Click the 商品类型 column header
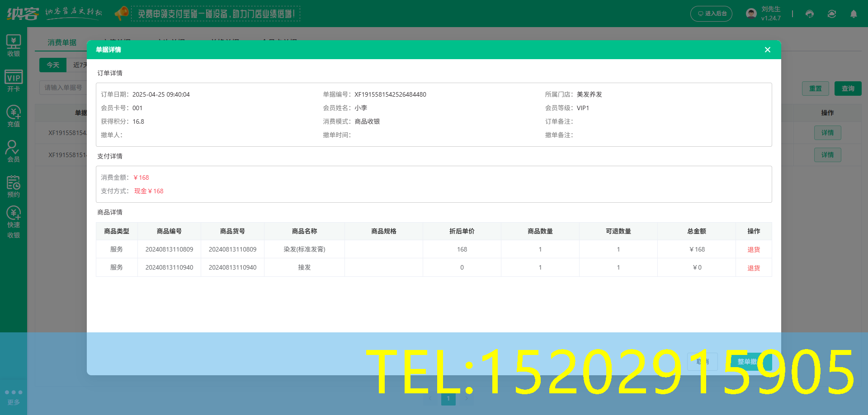This screenshot has height=415, width=868. (x=117, y=231)
